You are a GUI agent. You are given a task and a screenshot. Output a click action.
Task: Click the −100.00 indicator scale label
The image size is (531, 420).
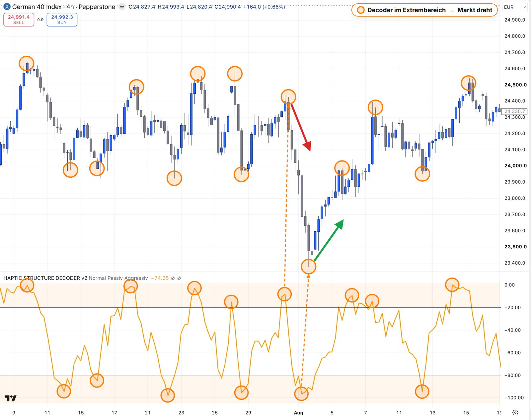pos(514,397)
